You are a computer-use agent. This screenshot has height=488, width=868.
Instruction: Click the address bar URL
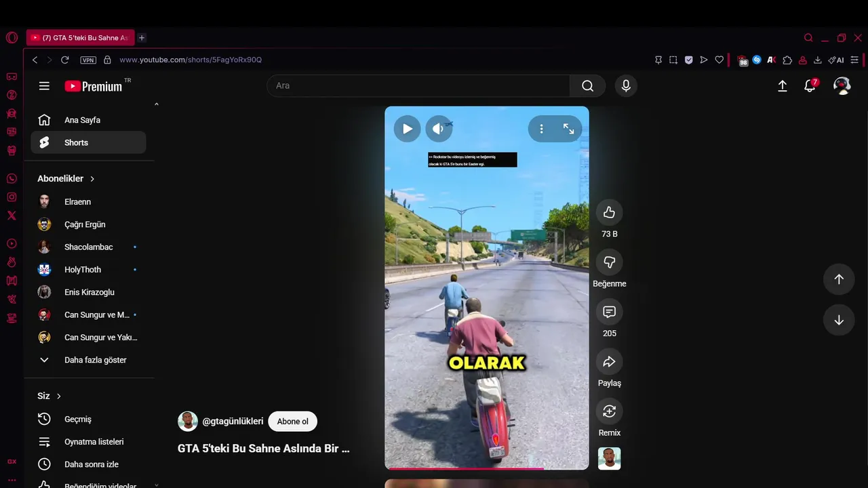point(191,60)
